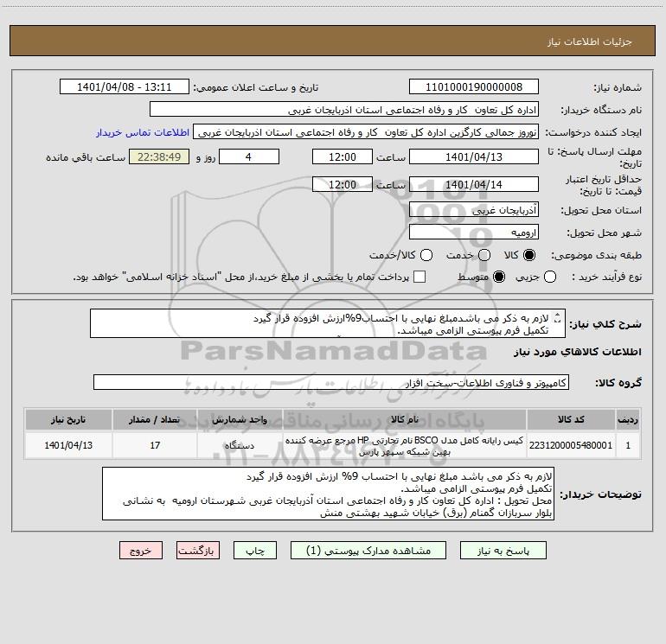
Task: Click مشاهده مدارک پیوستی (1) button
Action: 368,551
